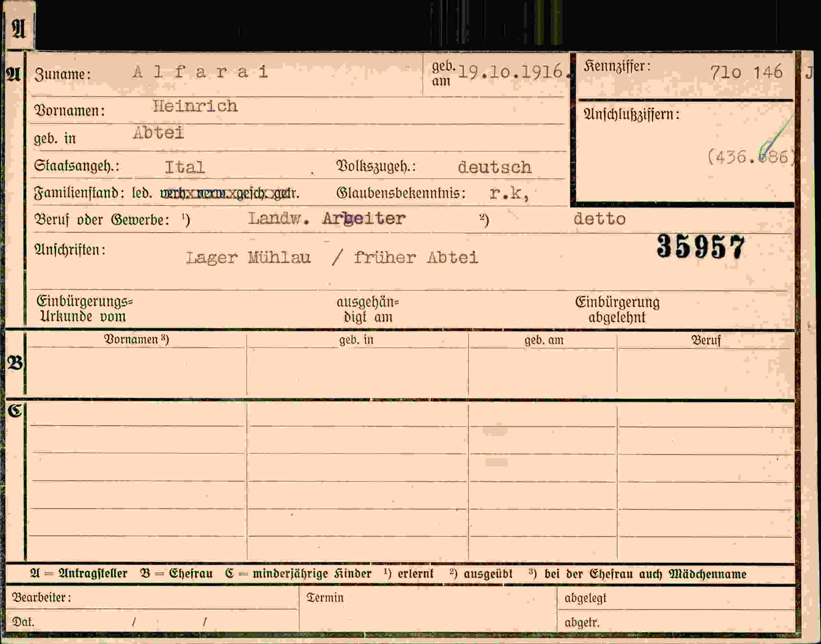Click "früher Abtei" in the address line

click(x=416, y=258)
